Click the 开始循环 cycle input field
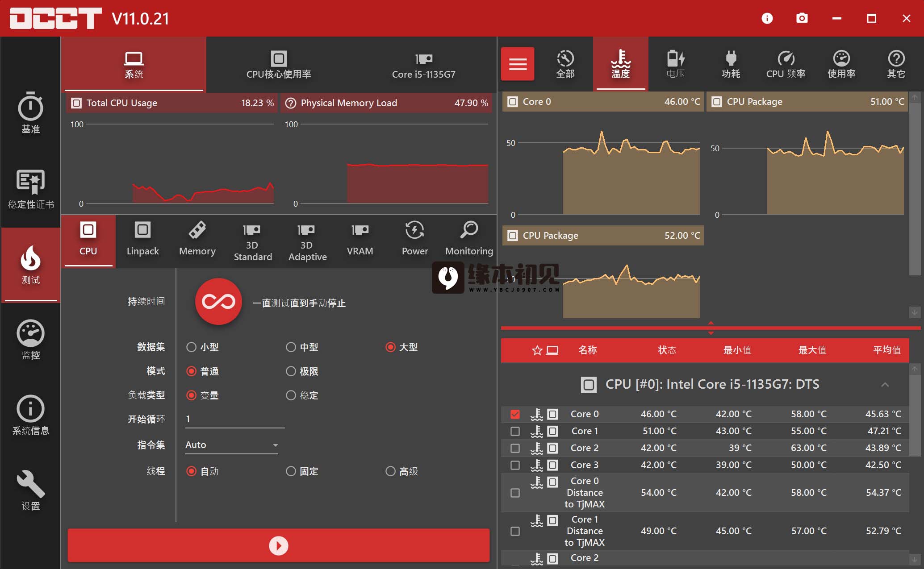 [x=235, y=419]
